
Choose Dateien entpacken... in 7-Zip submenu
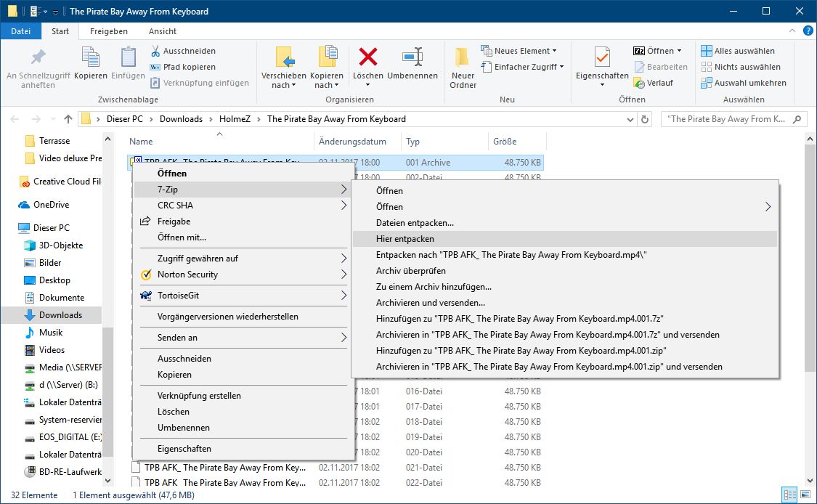tap(565, 222)
